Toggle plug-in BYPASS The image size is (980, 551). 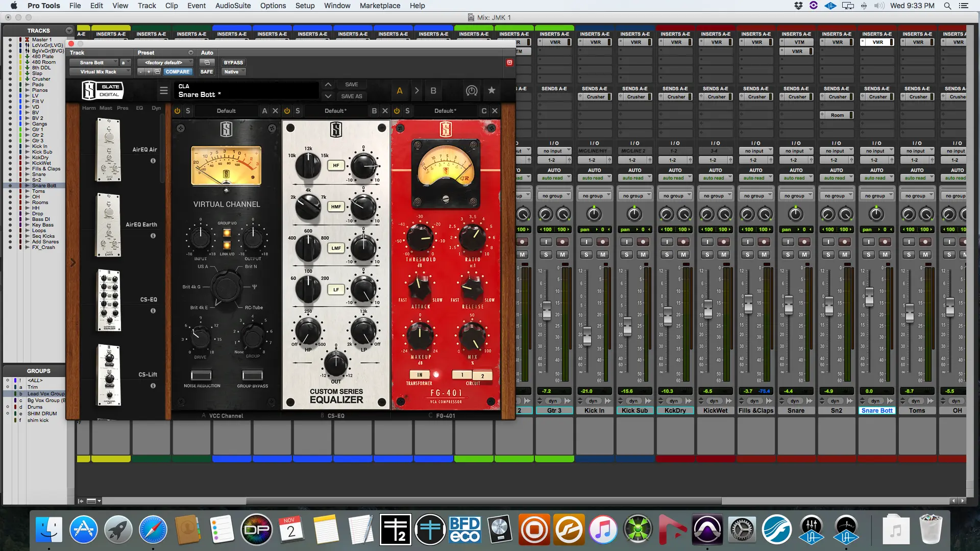[x=233, y=62]
